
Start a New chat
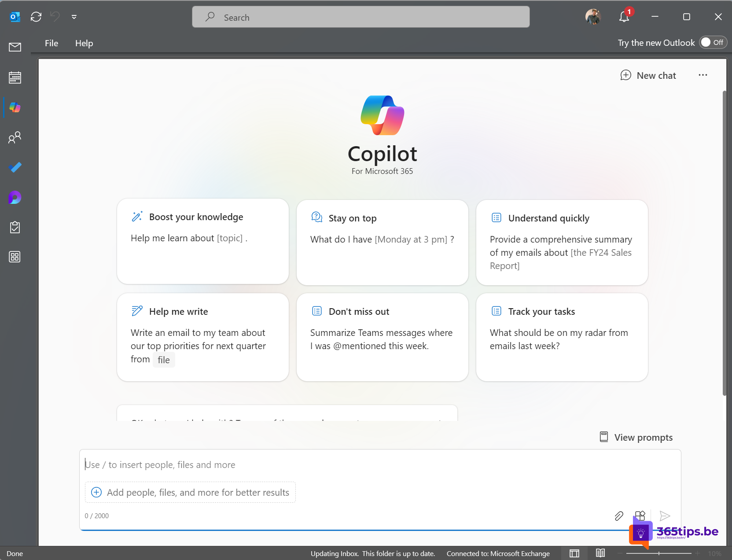(648, 75)
